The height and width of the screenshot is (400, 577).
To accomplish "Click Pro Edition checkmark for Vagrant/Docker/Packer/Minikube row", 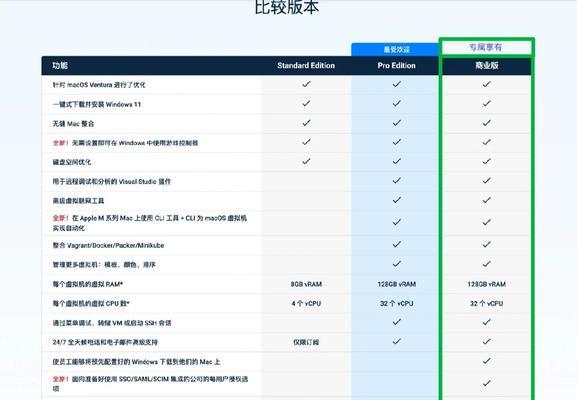I will 396,244.
